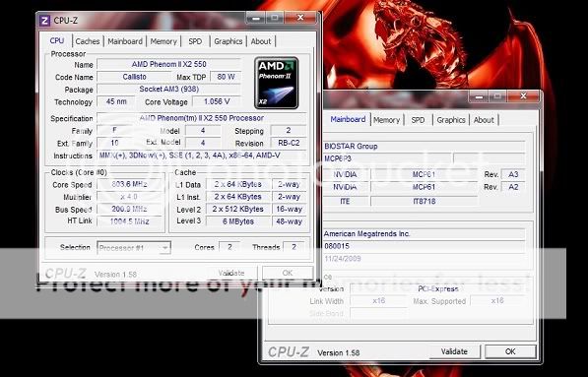The width and height of the screenshot is (588, 377).
Task: Open the Graphics tab in front window
Action: tap(228, 41)
